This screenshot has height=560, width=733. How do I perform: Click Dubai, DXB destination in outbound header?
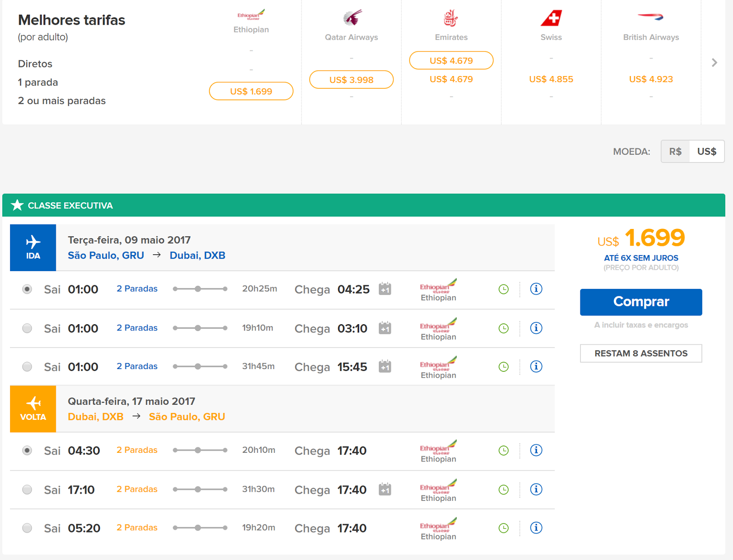tap(197, 256)
